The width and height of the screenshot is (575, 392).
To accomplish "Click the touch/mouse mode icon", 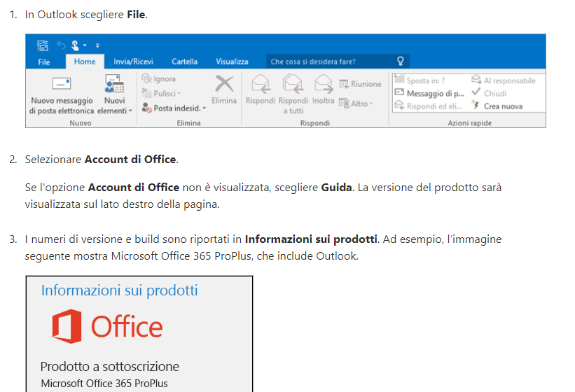I will (75, 45).
